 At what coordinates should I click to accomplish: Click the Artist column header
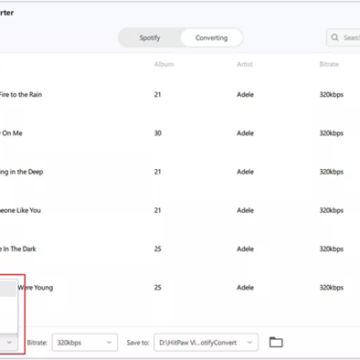245,64
